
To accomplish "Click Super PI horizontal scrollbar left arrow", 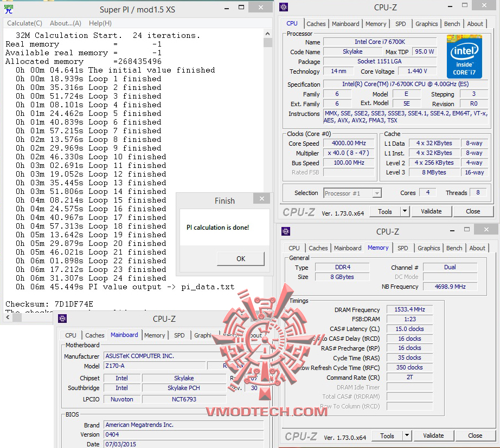I will click(x=8, y=317).
